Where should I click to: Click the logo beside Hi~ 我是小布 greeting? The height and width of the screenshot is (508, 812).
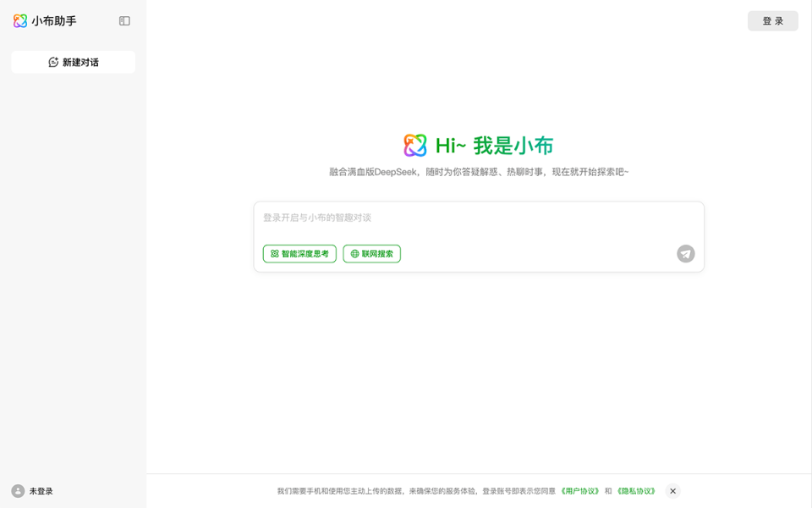[414, 145]
